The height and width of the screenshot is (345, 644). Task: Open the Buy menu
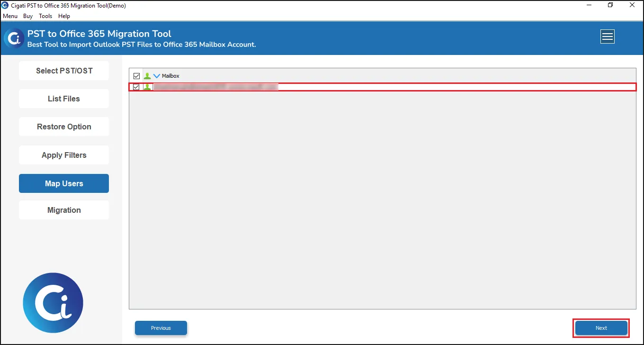point(28,16)
